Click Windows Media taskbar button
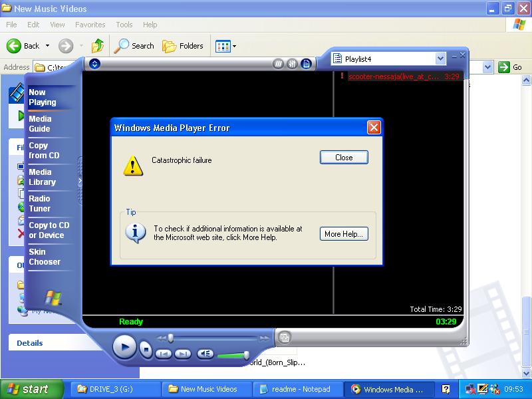Image resolution: width=532 pixels, height=399 pixels. point(388,389)
